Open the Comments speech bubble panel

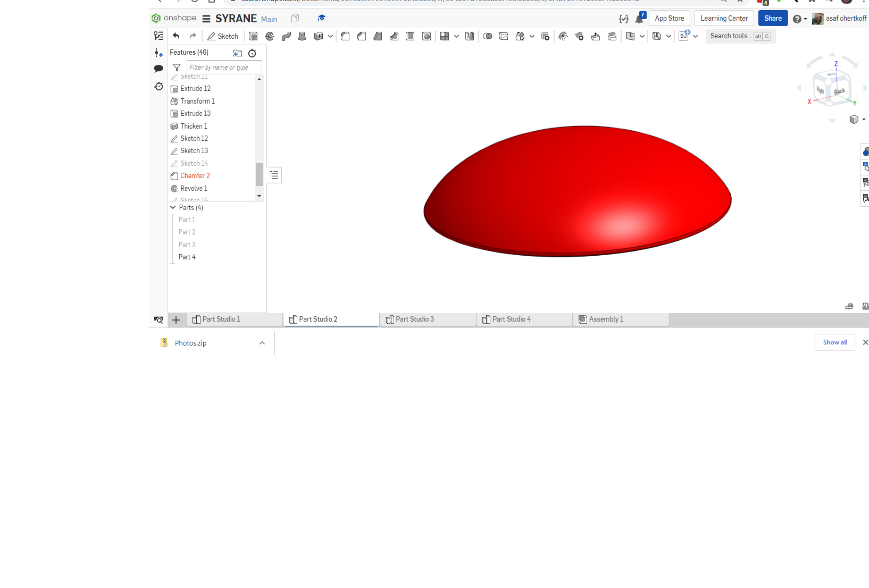(x=158, y=69)
